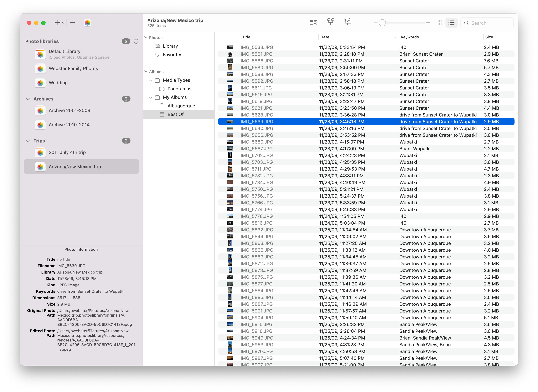This screenshot has height=392, width=538.
Task: Click the Keywords column header
Action: [410, 37]
